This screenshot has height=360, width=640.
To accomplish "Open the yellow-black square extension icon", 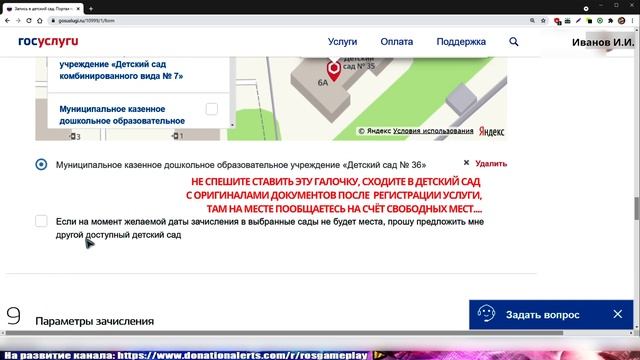I will [x=589, y=20].
